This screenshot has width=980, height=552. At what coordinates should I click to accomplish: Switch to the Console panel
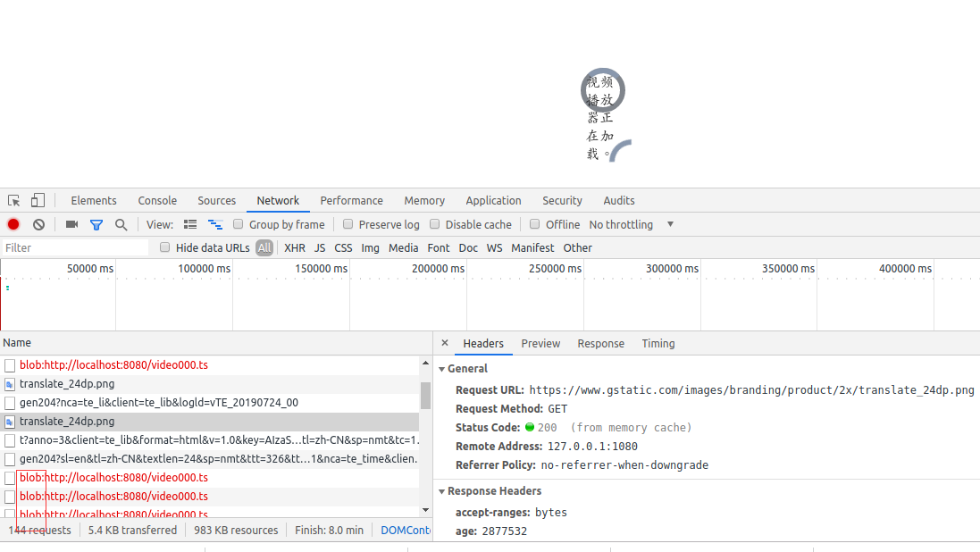pyautogui.click(x=157, y=200)
